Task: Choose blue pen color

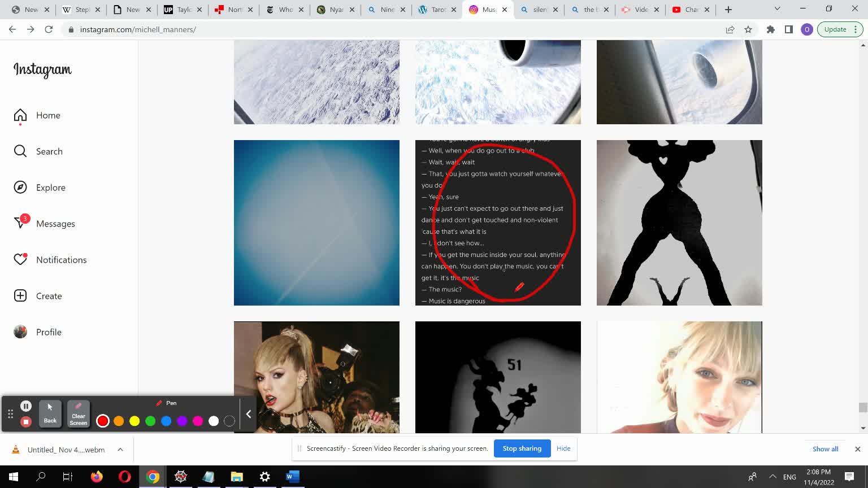Action: point(166,421)
